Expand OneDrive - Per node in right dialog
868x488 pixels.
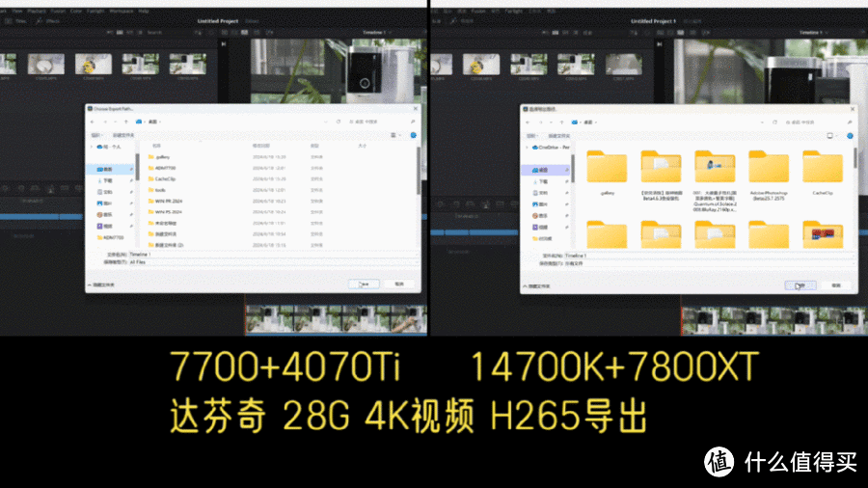pyautogui.click(x=527, y=148)
